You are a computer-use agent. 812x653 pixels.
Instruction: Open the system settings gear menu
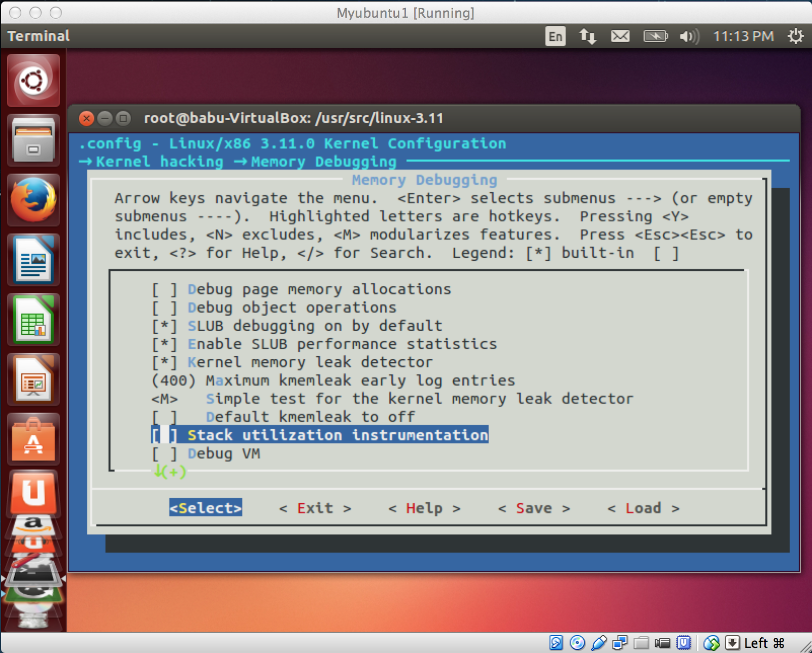coord(796,36)
